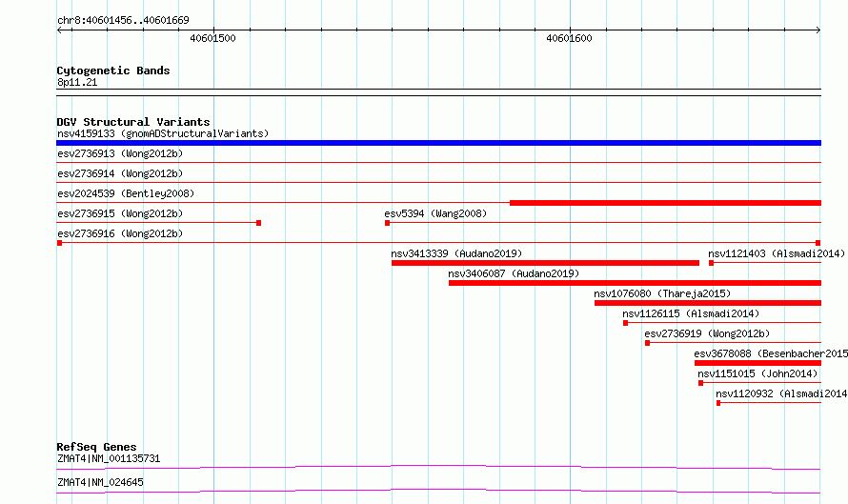848x504 pixels.
Task: Click the start marker of nsv1126115
Action: click(x=625, y=323)
